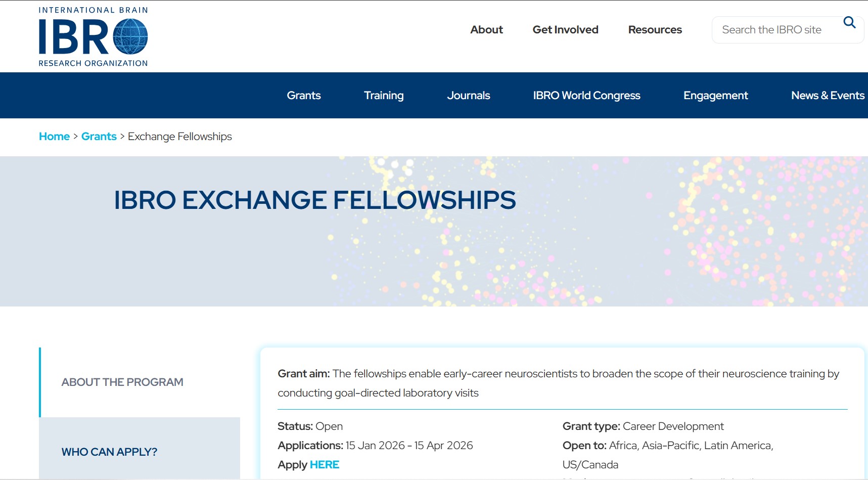Click the IBRO logo

click(93, 36)
